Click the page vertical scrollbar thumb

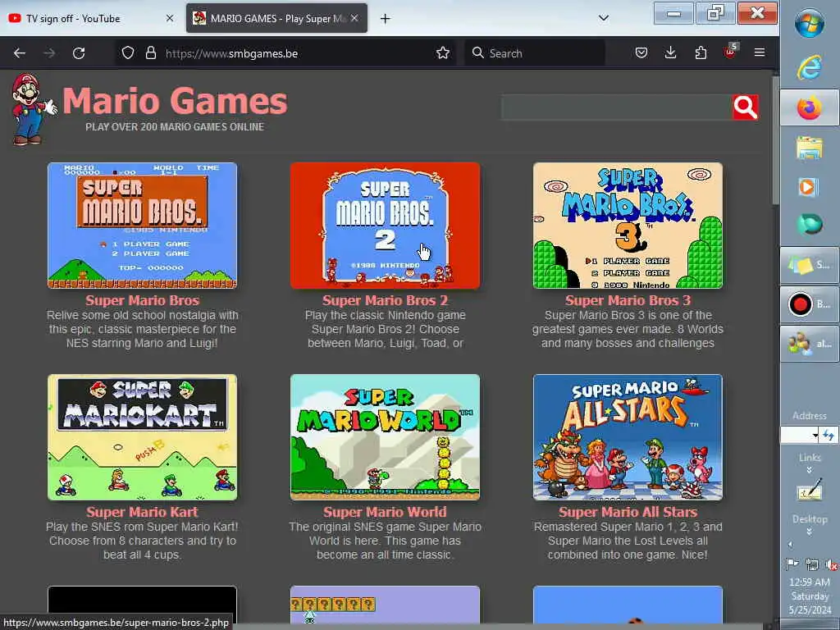tap(775, 140)
